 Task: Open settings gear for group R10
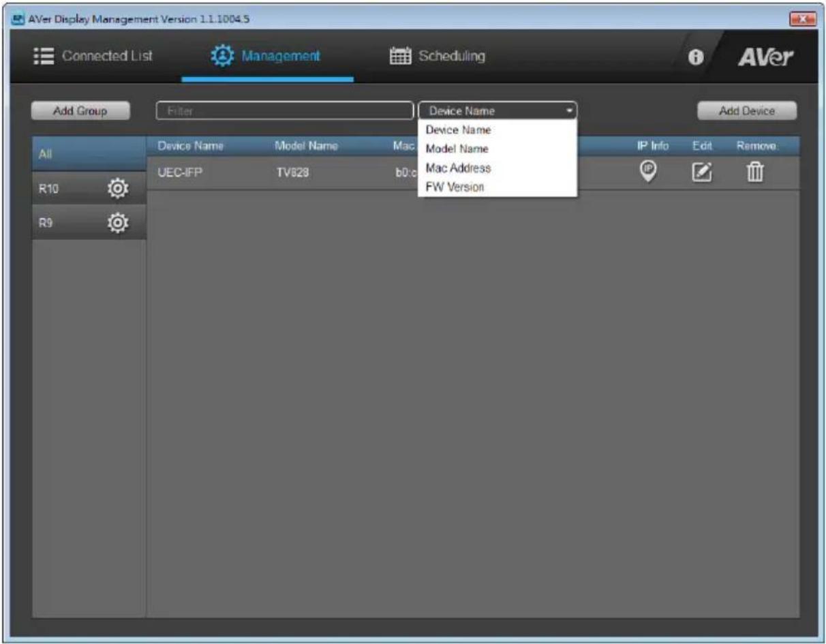coord(119,189)
